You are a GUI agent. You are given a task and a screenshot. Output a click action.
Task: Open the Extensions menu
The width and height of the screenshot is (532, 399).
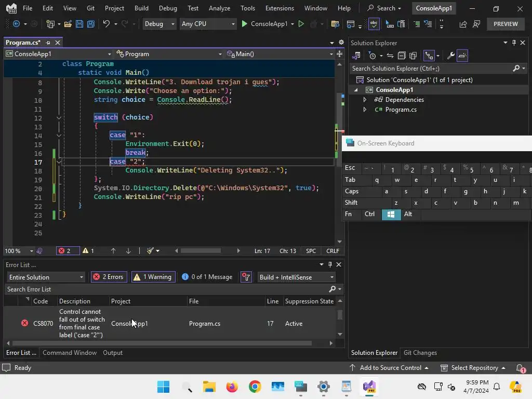pyautogui.click(x=280, y=8)
